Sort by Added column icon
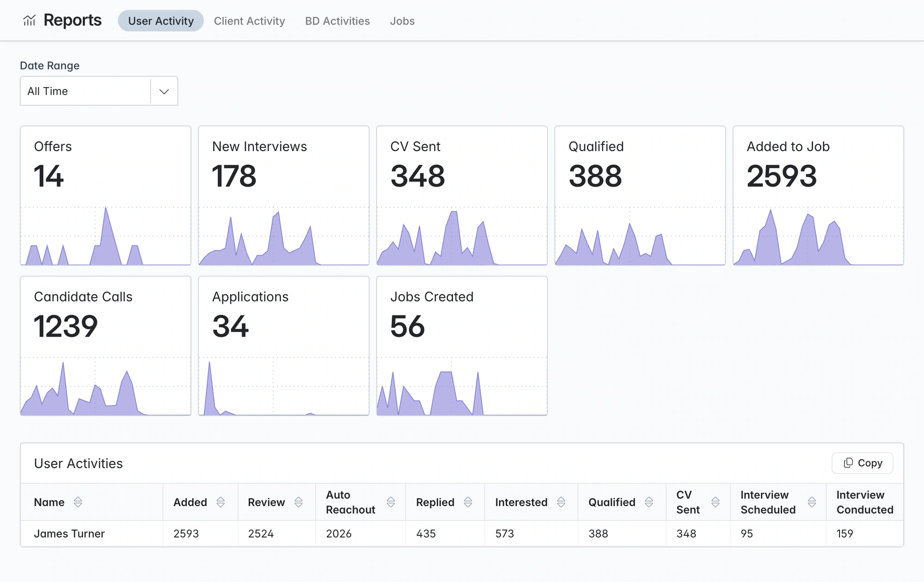924x582 pixels. click(220, 502)
